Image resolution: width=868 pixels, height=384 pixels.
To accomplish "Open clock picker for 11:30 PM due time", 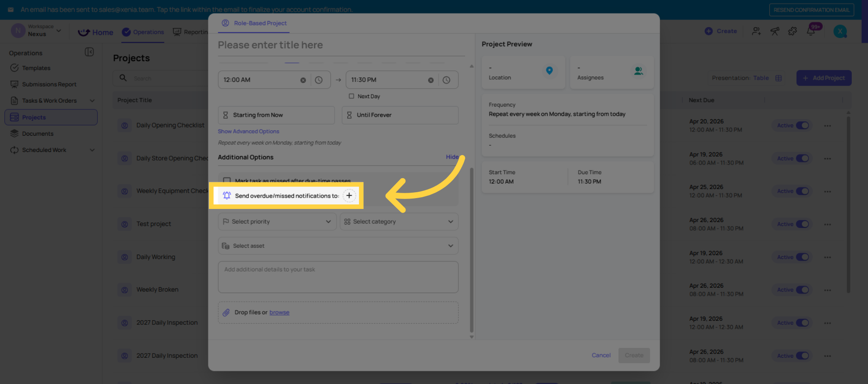I will pos(447,80).
